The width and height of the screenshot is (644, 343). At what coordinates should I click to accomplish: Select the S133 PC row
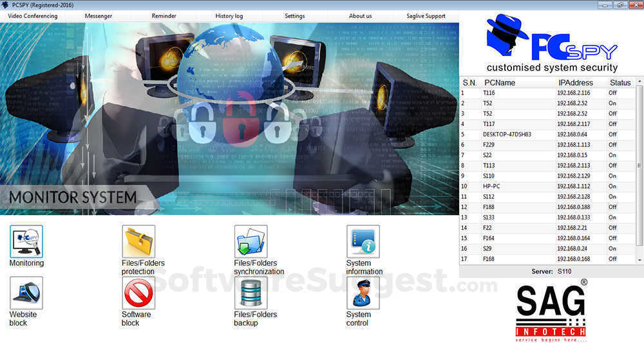click(547, 218)
